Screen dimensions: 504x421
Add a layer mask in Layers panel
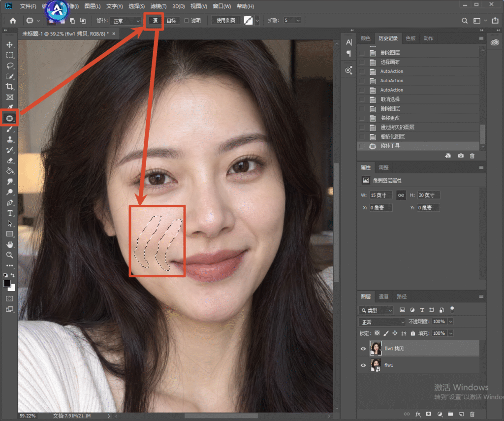tap(429, 414)
